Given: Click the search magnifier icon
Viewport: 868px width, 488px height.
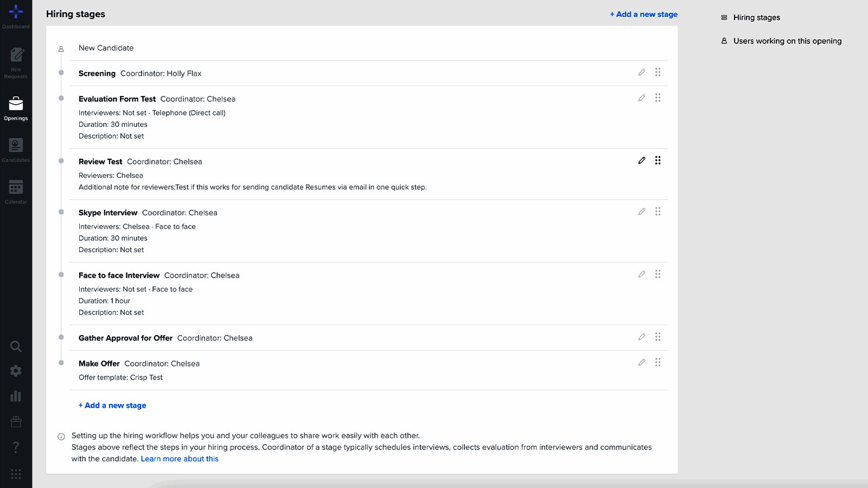Looking at the screenshot, I should click(x=16, y=346).
